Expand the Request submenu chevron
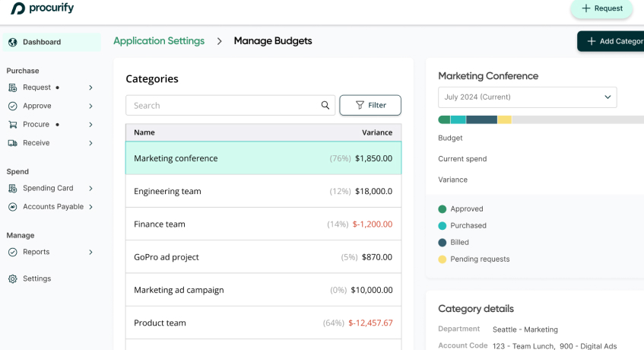Image resolution: width=644 pixels, height=350 pixels. click(90, 87)
